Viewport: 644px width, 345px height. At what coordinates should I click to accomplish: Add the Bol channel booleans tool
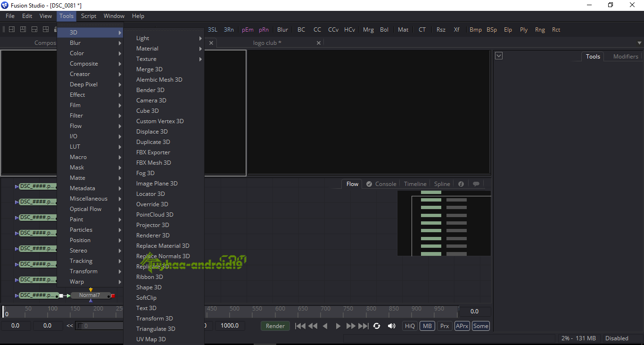pos(384,29)
